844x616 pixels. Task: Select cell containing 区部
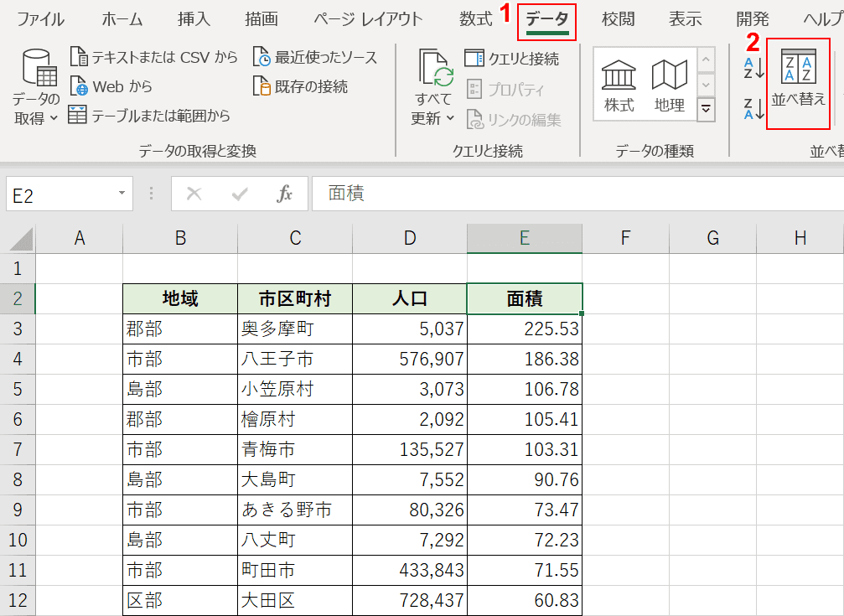click(180, 600)
